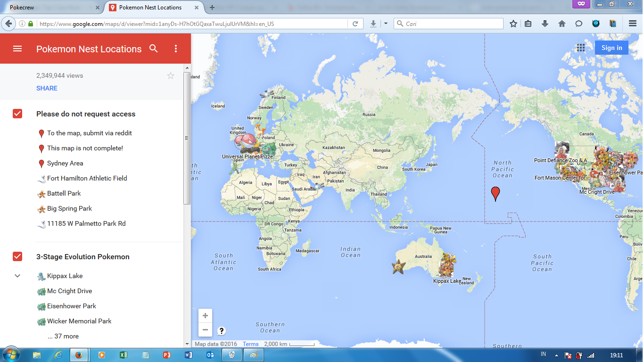
Task: Open Excel from the taskbar
Action: pos(124,355)
